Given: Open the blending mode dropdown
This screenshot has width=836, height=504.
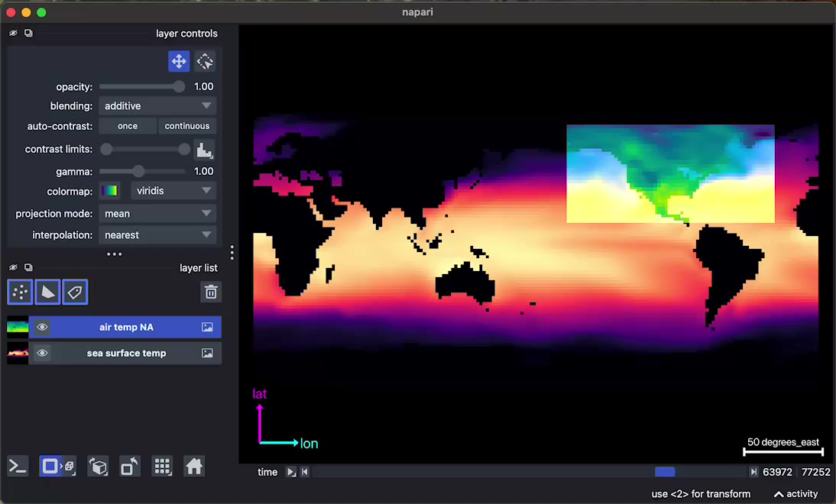Looking at the screenshot, I should pyautogui.click(x=157, y=106).
